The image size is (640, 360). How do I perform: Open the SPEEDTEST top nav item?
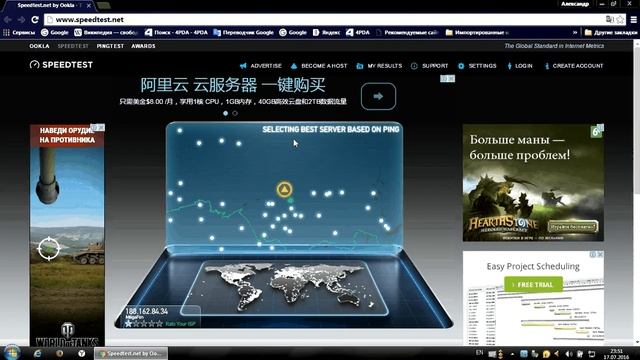point(73,46)
